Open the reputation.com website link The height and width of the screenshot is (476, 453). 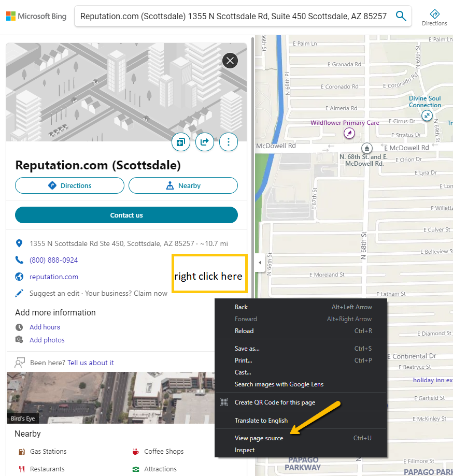tap(53, 277)
